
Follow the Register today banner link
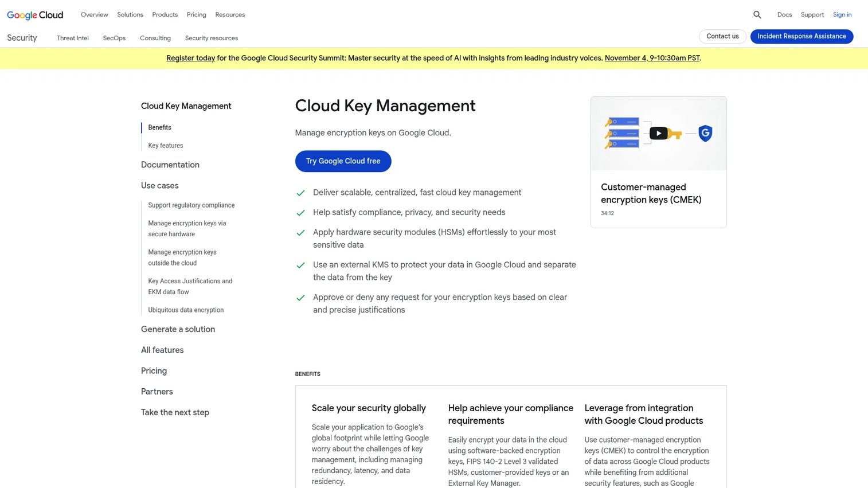click(191, 58)
